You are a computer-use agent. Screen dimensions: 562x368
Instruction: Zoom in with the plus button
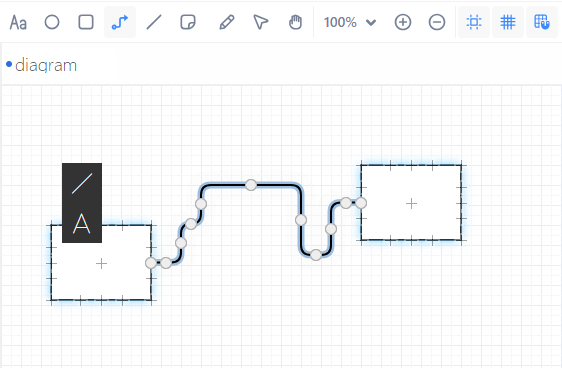click(x=403, y=22)
